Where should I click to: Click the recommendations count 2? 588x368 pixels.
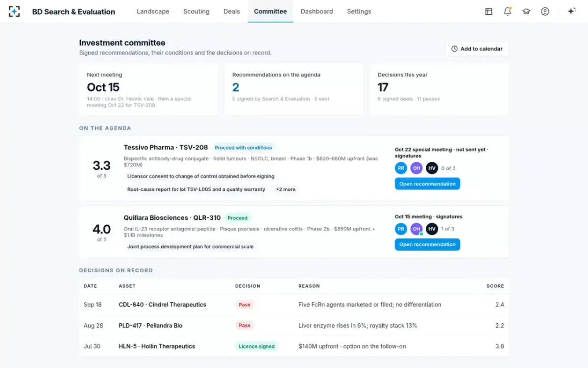click(x=236, y=87)
